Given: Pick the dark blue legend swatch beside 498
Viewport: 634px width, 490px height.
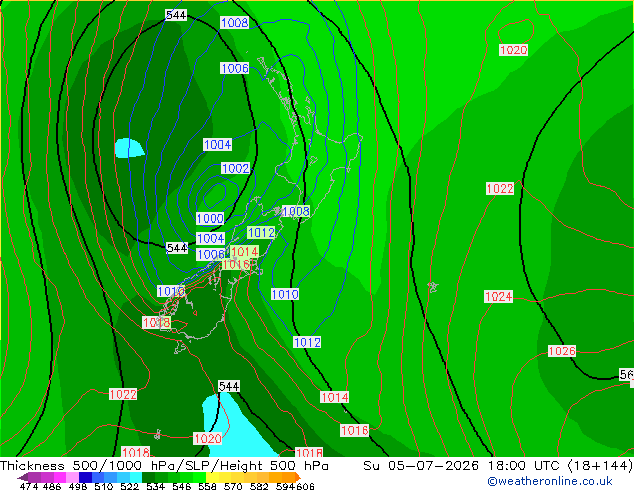Looking at the screenshot, I should point(85,477).
